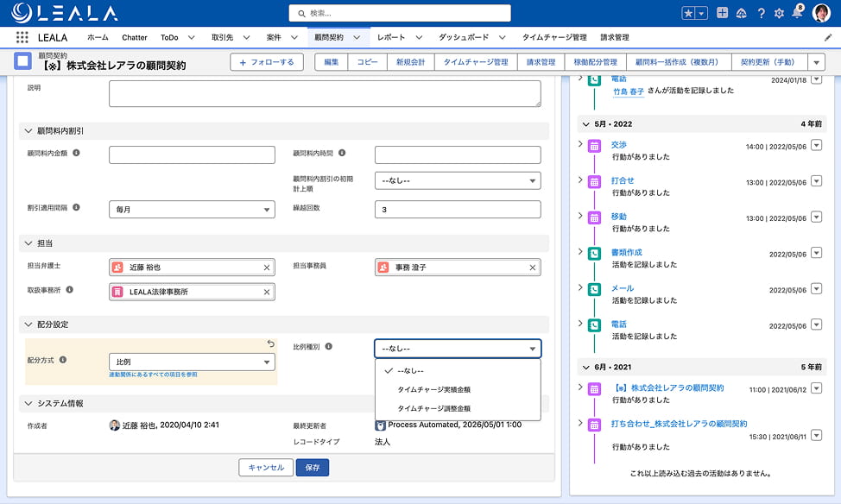
Task: Save the record with 保存 button
Action: (x=313, y=468)
